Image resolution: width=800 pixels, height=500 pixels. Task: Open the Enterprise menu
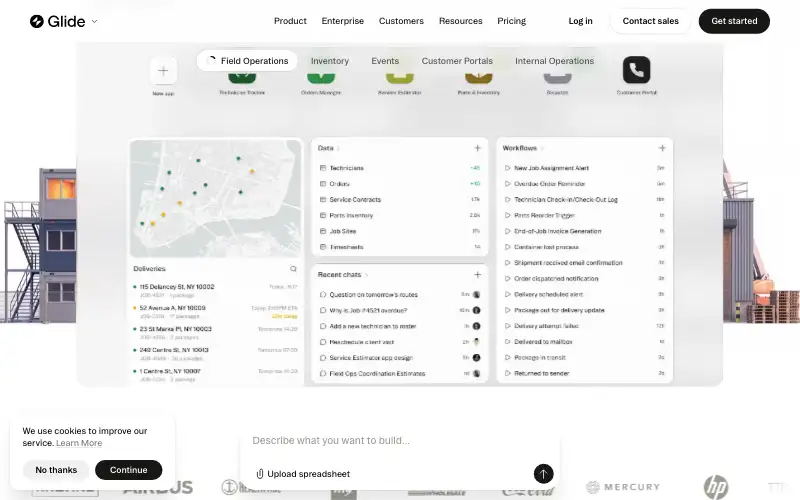342,21
